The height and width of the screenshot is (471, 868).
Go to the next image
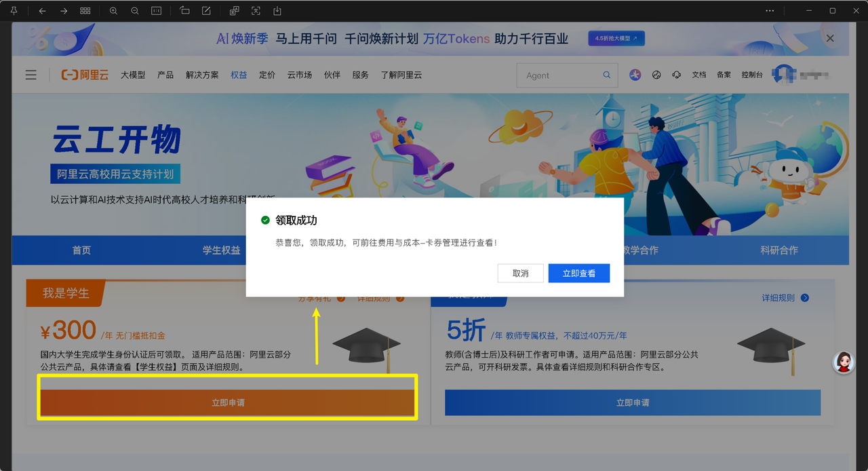tap(64, 11)
